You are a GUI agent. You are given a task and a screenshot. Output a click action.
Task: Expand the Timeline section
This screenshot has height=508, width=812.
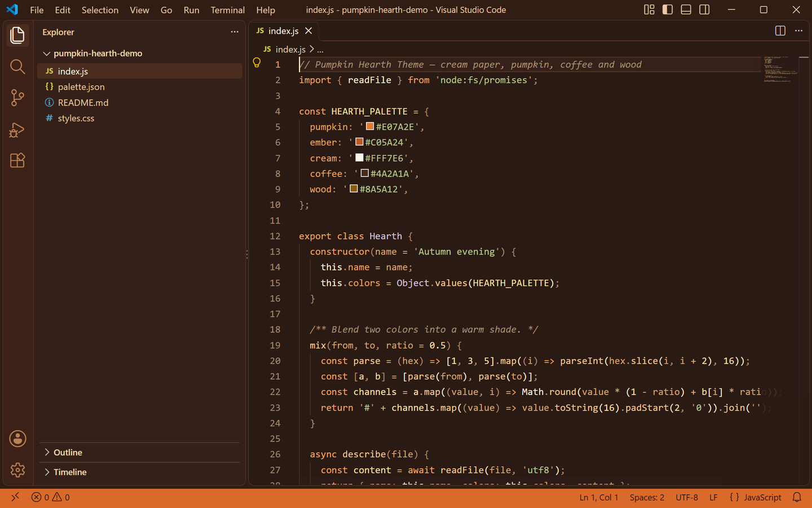[141, 472]
